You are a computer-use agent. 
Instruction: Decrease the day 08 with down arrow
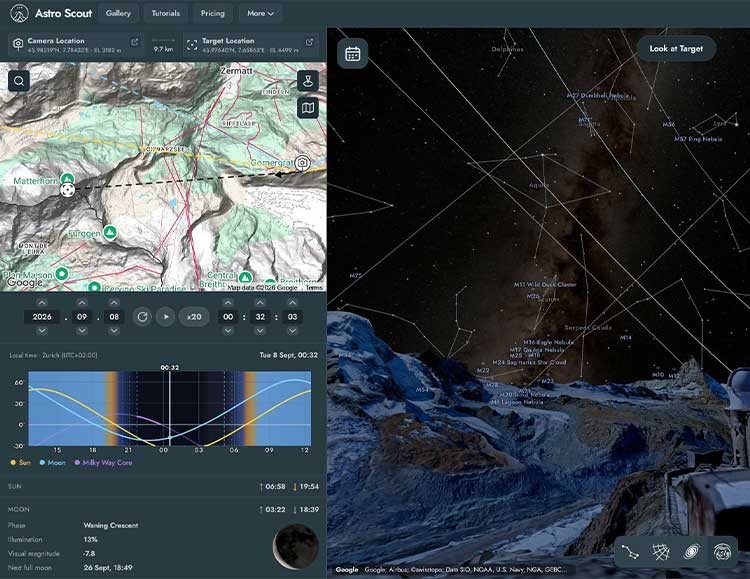114,331
